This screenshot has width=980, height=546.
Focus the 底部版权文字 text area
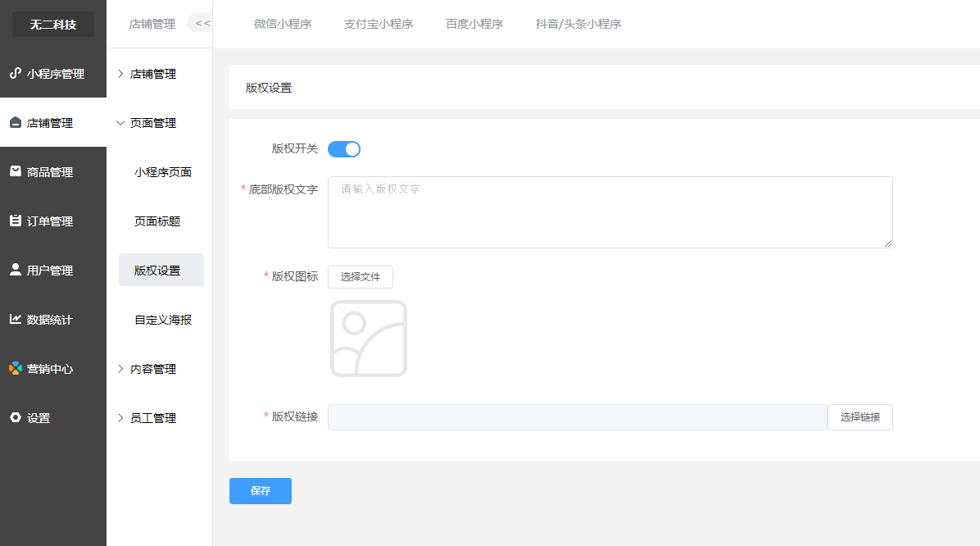(610, 212)
